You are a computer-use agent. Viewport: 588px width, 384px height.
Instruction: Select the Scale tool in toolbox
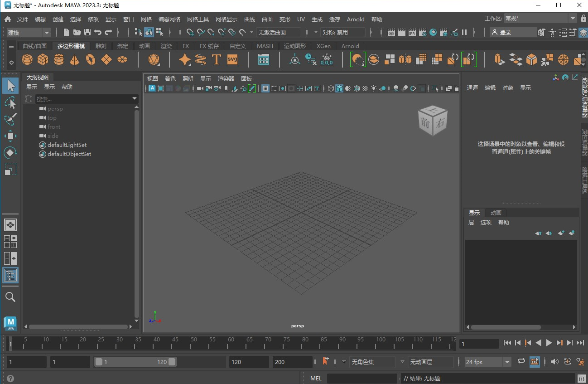[x=10, y=170]
